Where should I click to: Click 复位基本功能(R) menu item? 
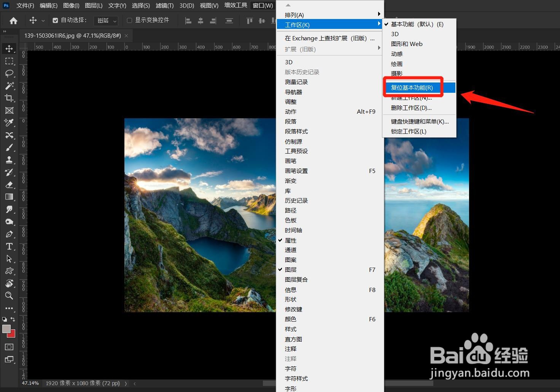[x=419, y=87]
